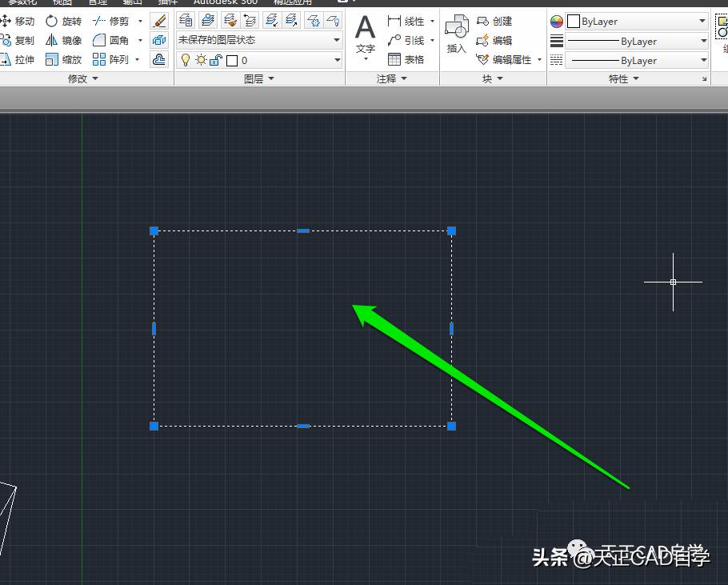The height and width of the screenshot is (585, 728).
Task: Expand the Modify (修改) panel
Action: click(82, 79)
